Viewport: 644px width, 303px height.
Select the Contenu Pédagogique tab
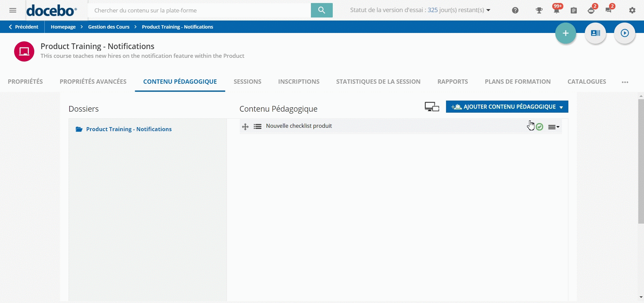point(180,81)
